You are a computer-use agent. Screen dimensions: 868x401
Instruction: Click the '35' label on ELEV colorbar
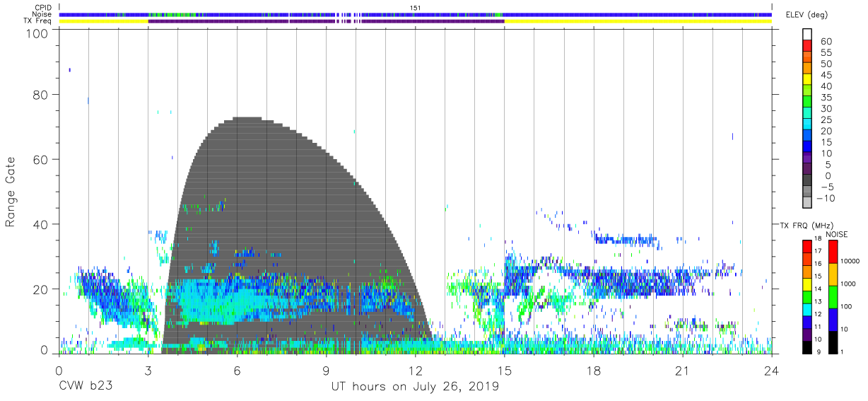826,98
